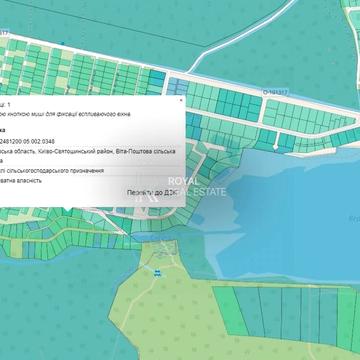
Task: Click the popup hint about 'кнопкою миші'
Action: [x=65, y=114]
